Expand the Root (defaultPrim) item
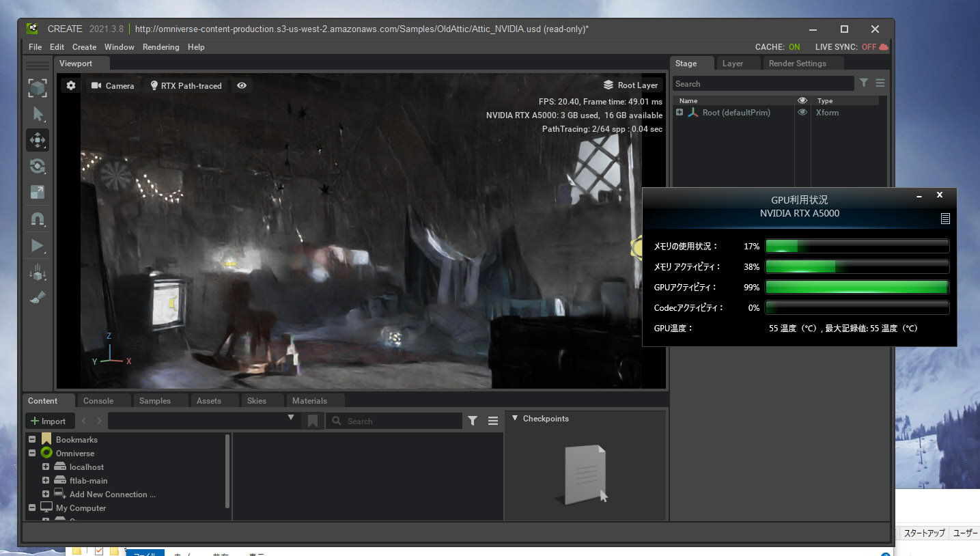 click(680, 112)
